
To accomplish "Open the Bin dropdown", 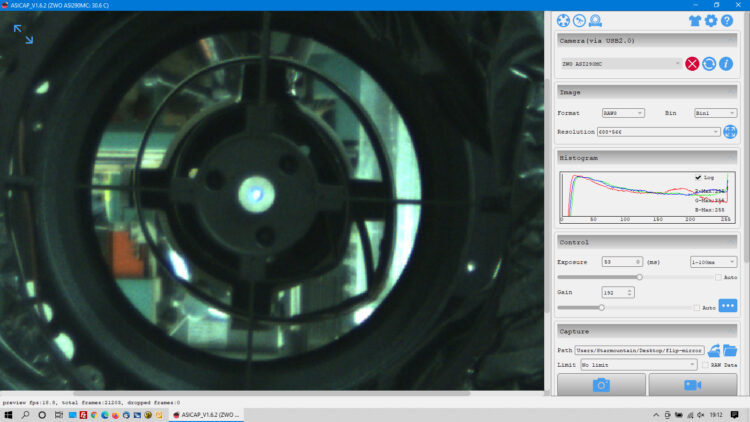I will pos(715,113).
